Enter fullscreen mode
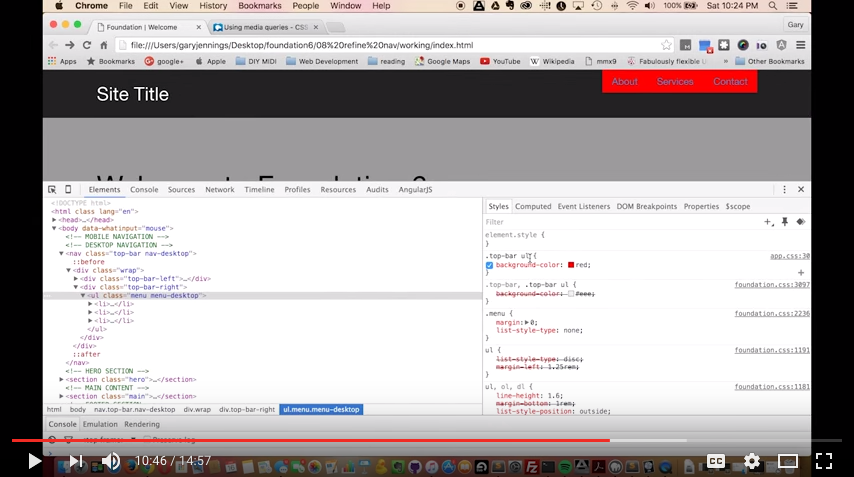 coord(824,461)
